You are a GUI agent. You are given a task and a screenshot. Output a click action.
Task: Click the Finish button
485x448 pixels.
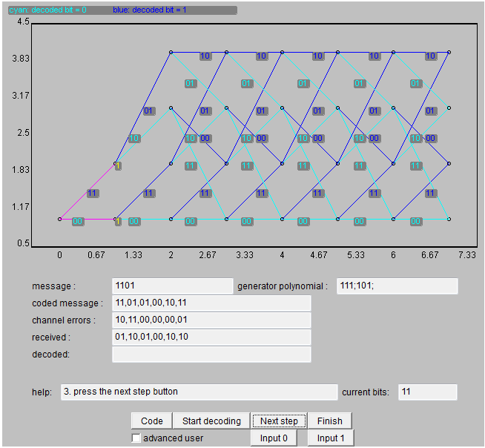330,421
